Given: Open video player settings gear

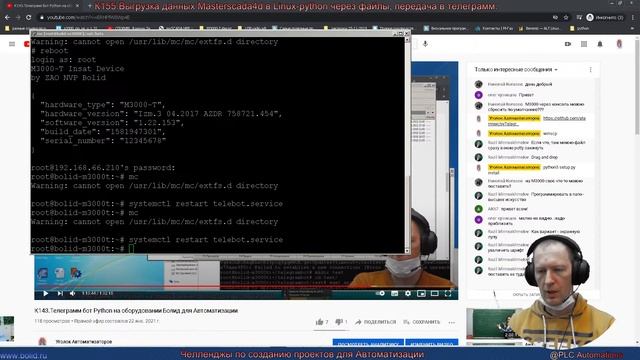Looking at the screenshot, I should (408, 293).
